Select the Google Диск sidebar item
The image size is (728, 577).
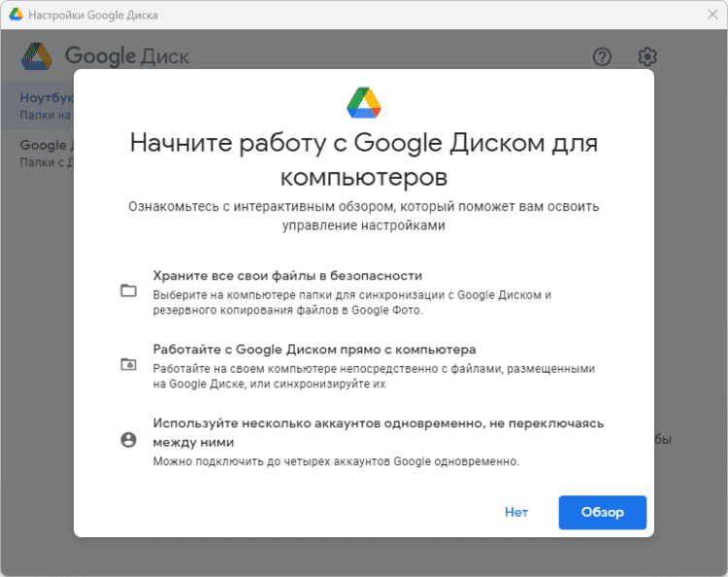[x=37, y=153]
